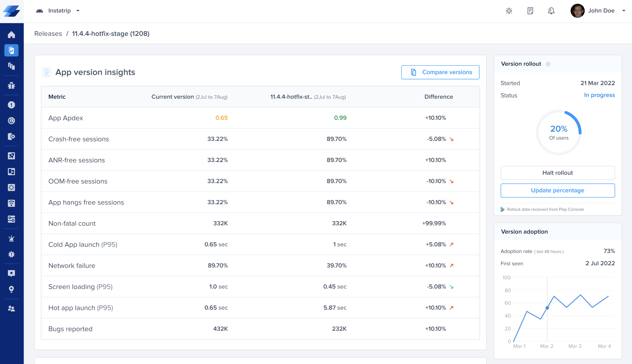Screen dimensions: 632x364
Task: Open the team members icon in sidebar
Action: [x=11, y=308]
